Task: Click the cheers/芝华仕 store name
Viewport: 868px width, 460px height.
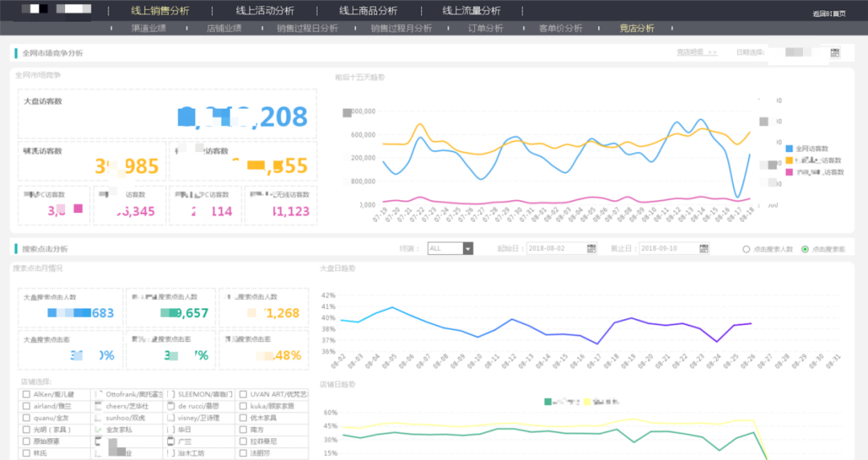Action: coord(127,406)
